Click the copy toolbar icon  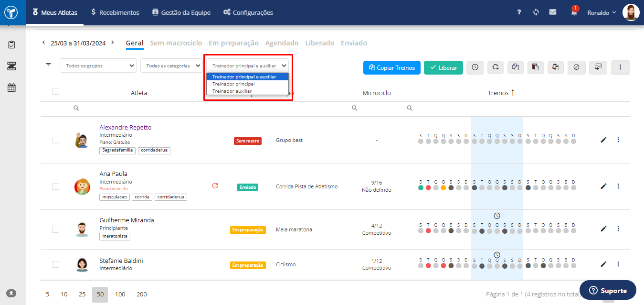pyautogui.click(x=516, y=67)
